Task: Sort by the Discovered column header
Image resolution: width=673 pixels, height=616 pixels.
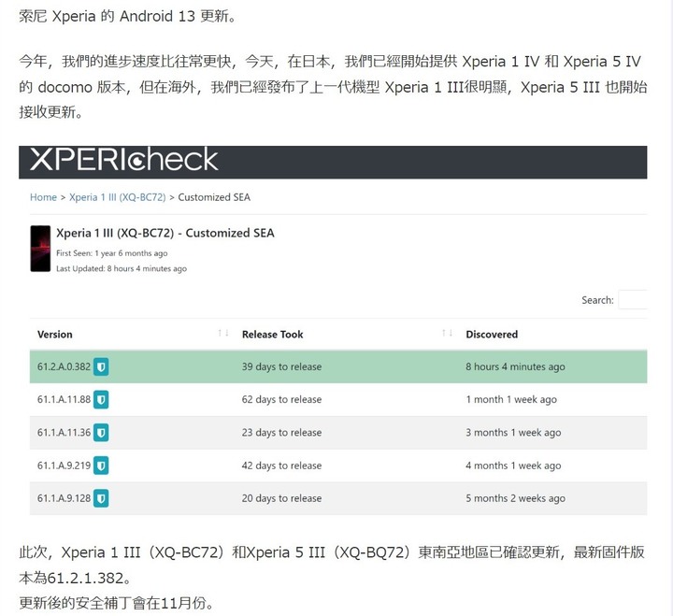Action: pos(492,335)
